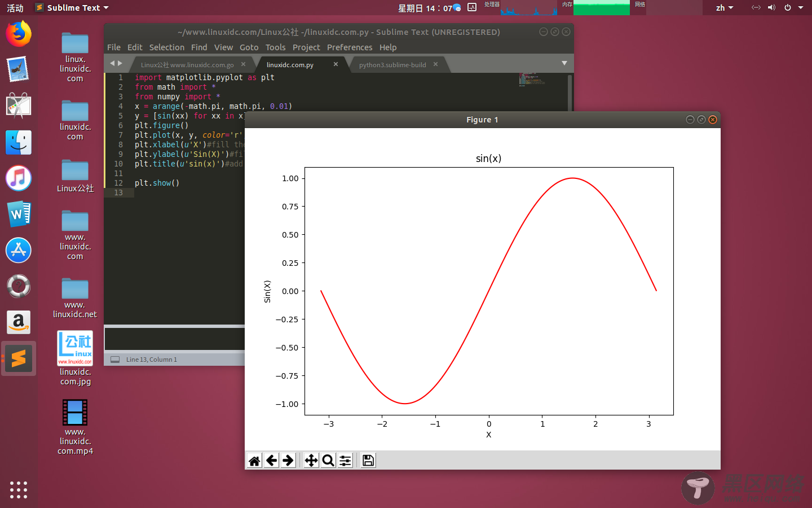Screen dimensions: 812x508
Task: Close the python3.sublime-build tab
Action: tap(435, 64)
